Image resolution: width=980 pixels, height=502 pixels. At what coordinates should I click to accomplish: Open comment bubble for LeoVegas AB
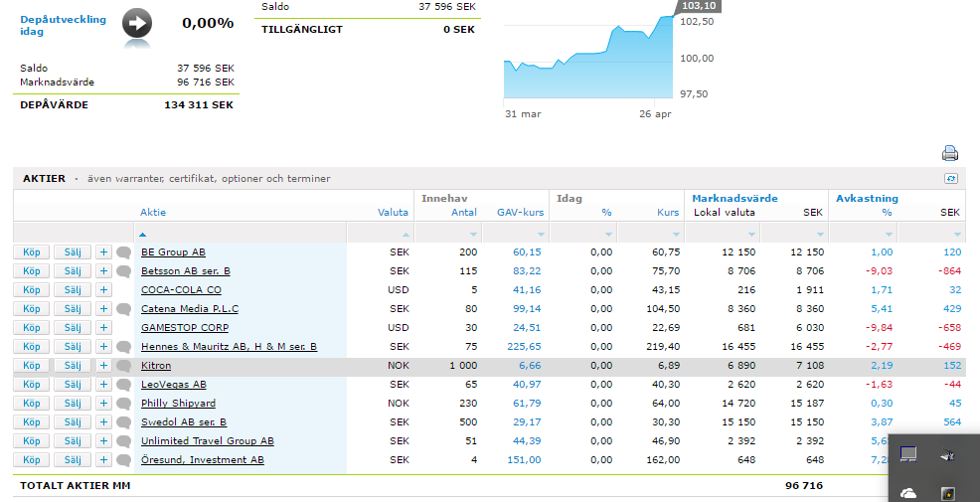click(x=124, y=385)
